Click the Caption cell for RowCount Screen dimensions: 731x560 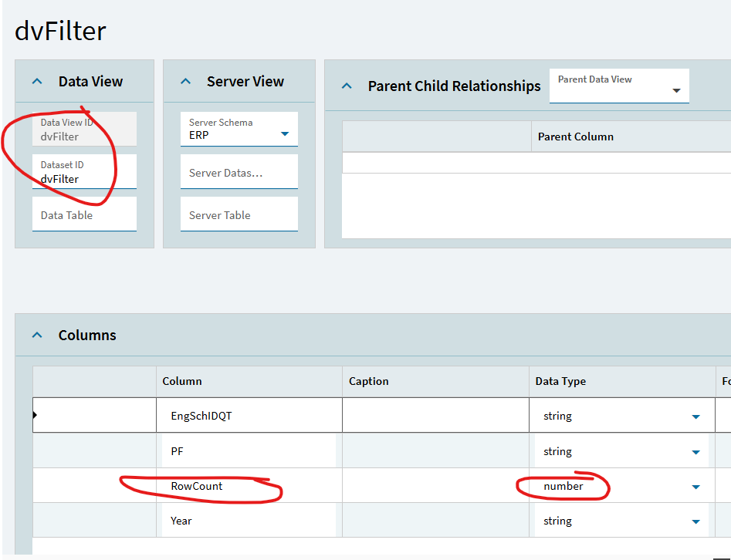click(435, 485)
